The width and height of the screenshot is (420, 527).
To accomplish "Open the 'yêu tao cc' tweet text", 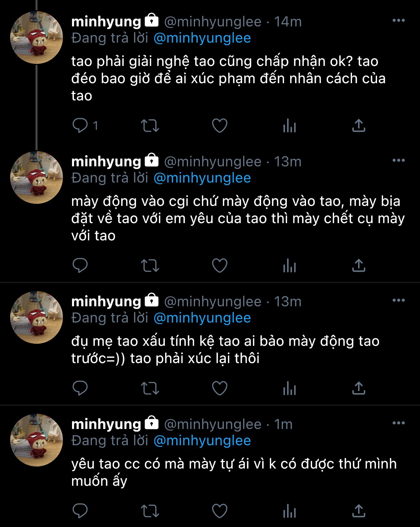I will pyautogui.click(x=234, y=472).
